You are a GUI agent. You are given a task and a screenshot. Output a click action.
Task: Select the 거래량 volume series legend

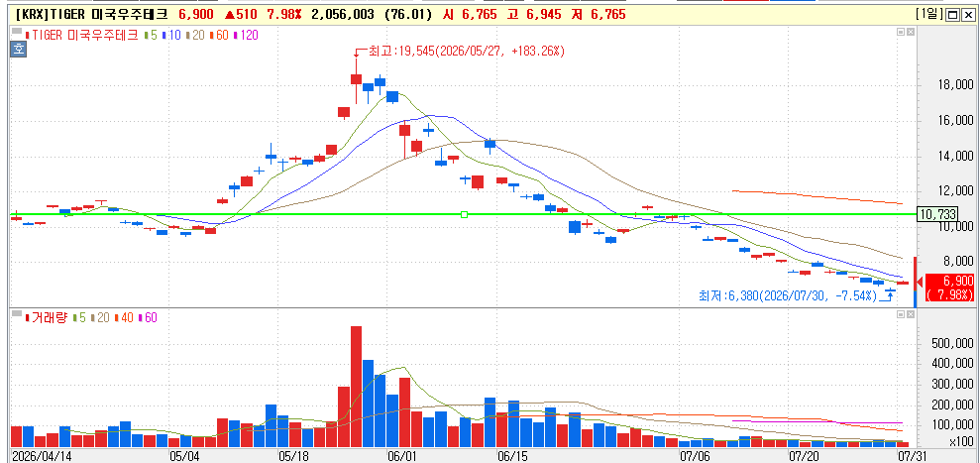coord(49,318)
